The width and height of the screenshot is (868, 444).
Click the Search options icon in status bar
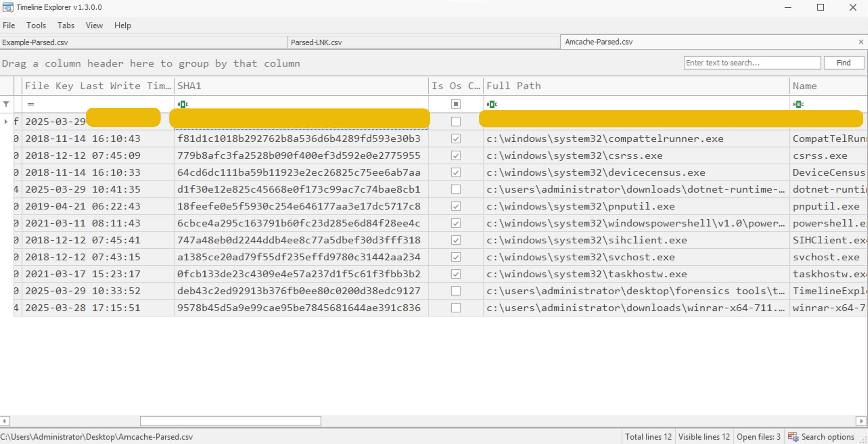(793, 437)
